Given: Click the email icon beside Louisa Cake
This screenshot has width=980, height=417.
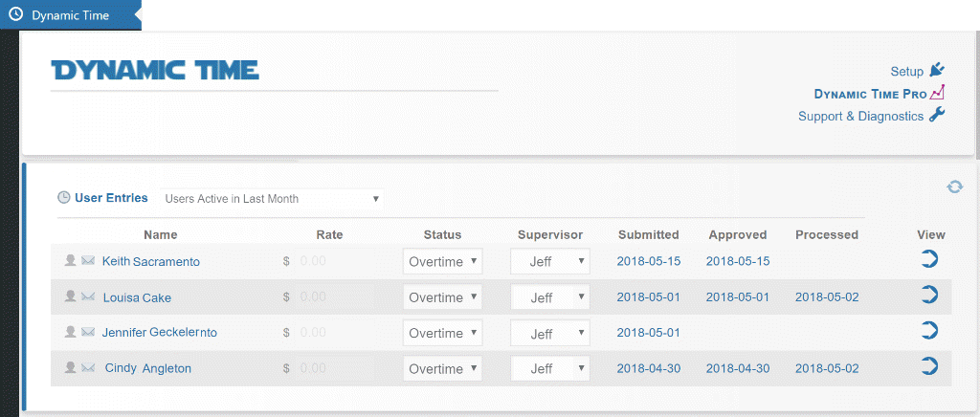Looking at the screenshot, I should pyautogui.click(x=88, y=296).
